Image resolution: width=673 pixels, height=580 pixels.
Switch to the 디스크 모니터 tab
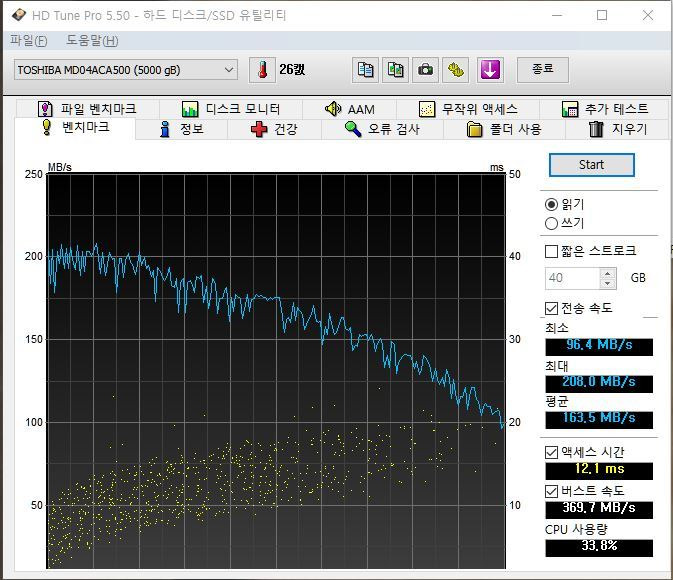tap(231, 109)
